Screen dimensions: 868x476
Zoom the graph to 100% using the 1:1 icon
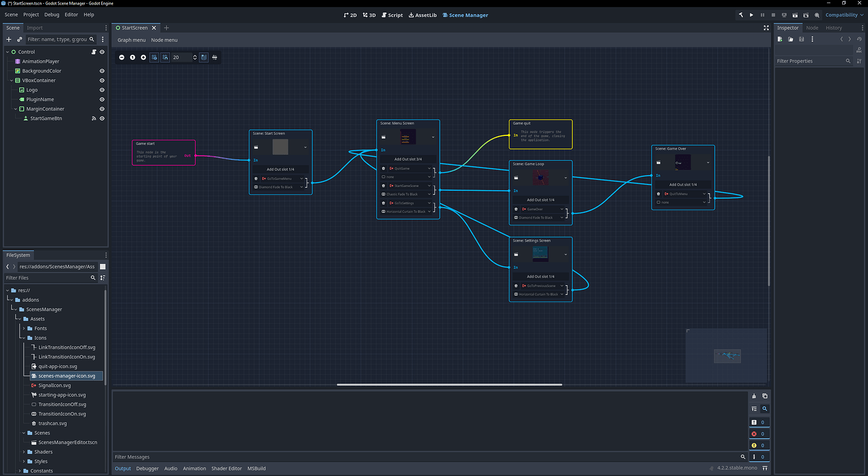pos(132,57)
